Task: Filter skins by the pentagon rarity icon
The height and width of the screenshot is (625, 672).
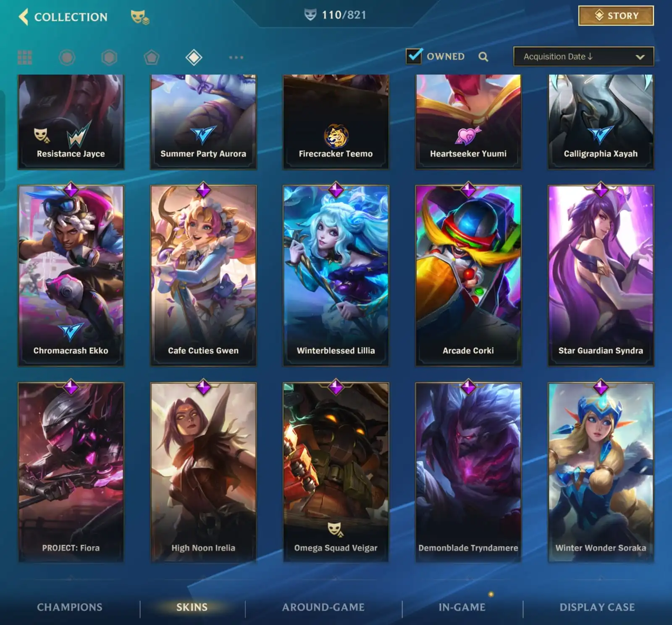Action: 152,57
